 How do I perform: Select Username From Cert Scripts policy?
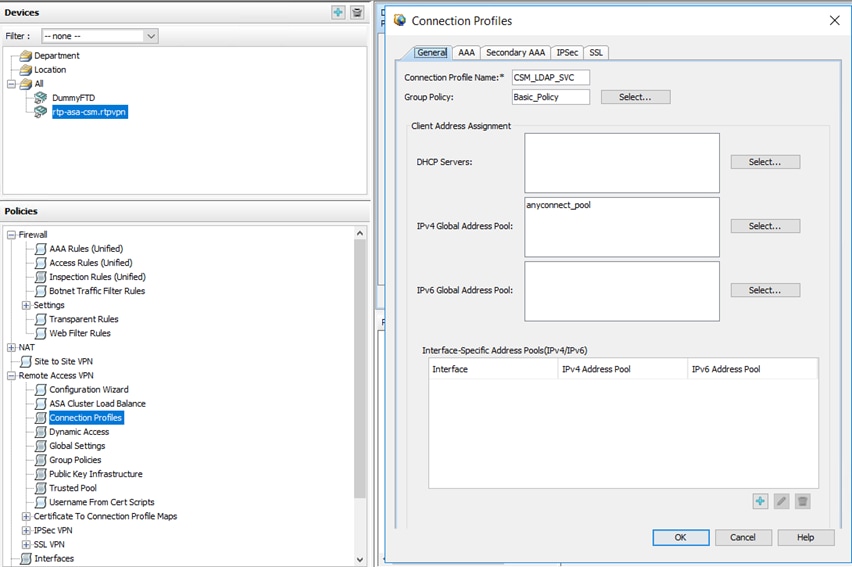102,502
